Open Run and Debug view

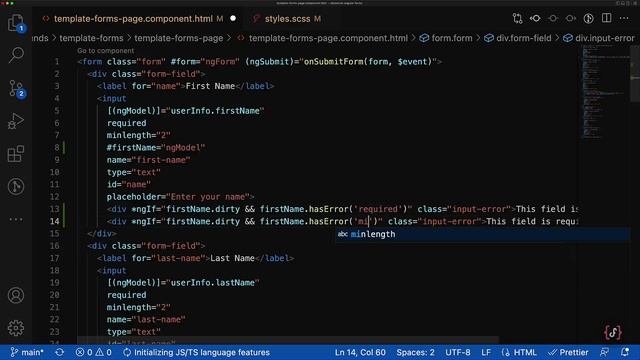(x=16, y=121)
